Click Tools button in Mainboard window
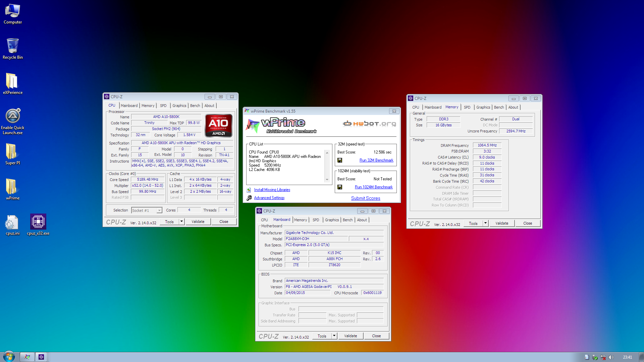644x362 pixels. tap(322, 336)
